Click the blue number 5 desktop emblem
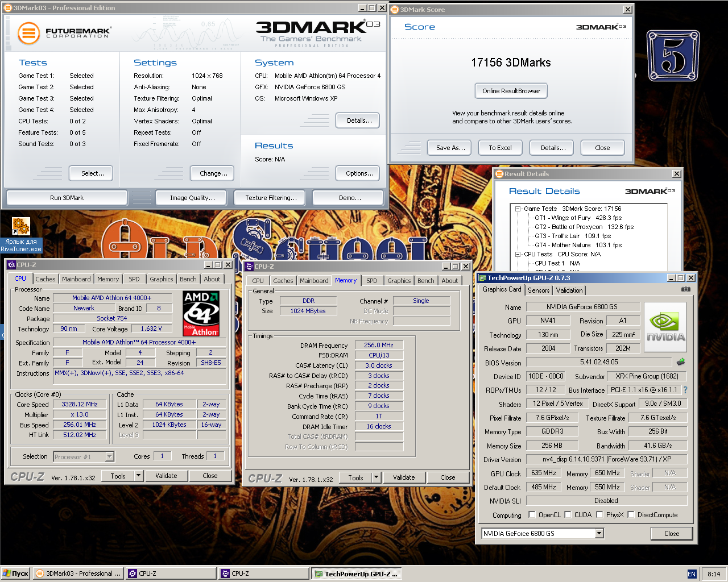Image resolution: width=728 pixels, height=582 pixels. click(x=673, y=56)
